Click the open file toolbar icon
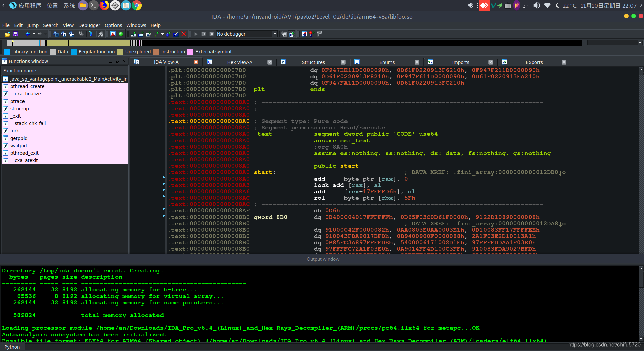The image size is (644, 351). point(7,34)
